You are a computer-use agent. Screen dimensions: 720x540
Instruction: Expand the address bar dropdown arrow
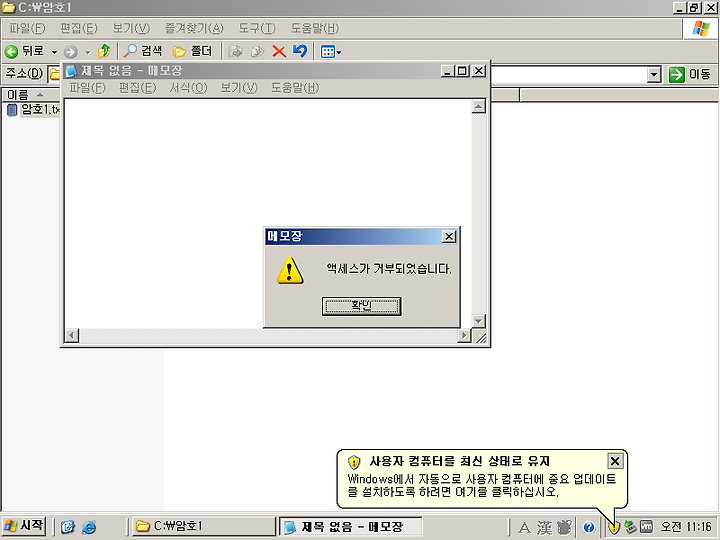tap(654, 74)
